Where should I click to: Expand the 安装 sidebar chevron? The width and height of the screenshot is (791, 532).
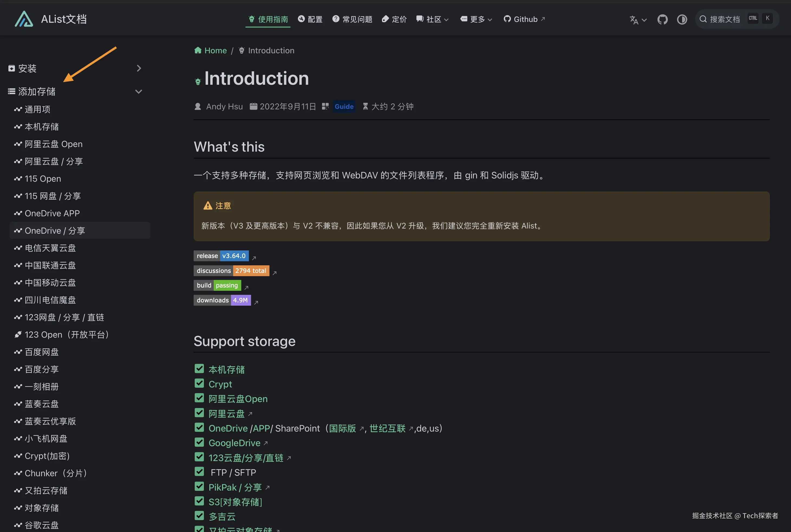point(139,68)
